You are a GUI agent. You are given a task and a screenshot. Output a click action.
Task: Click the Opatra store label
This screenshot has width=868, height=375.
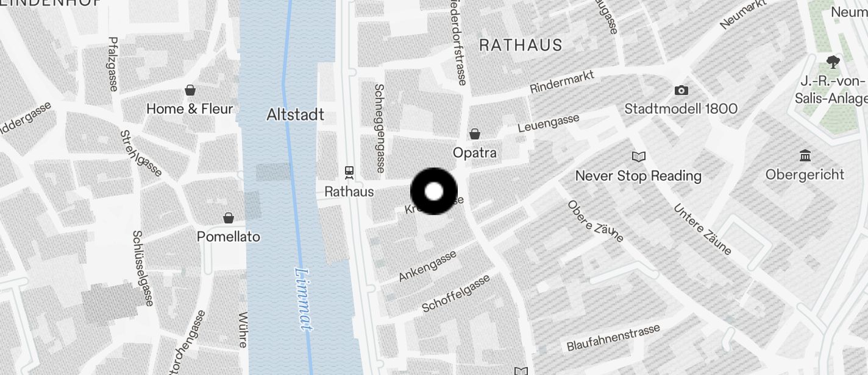pos(475,153)
